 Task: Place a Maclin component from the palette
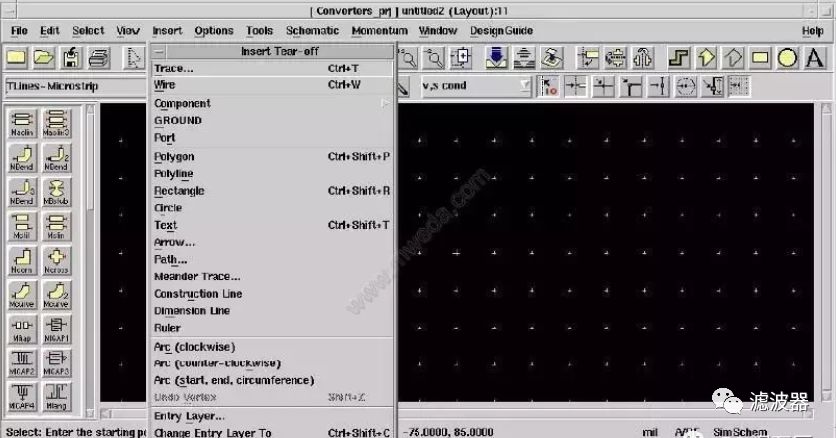(22, 123)
